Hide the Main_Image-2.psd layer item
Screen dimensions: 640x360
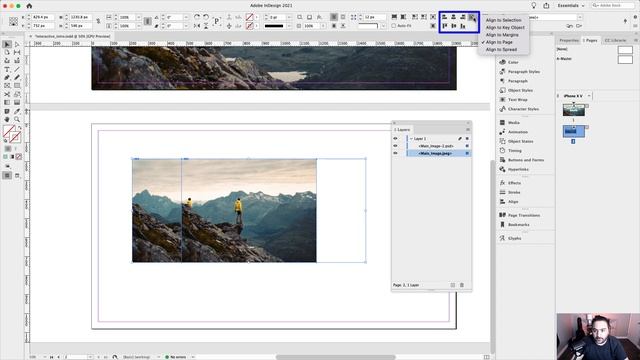tap(395, 146)
